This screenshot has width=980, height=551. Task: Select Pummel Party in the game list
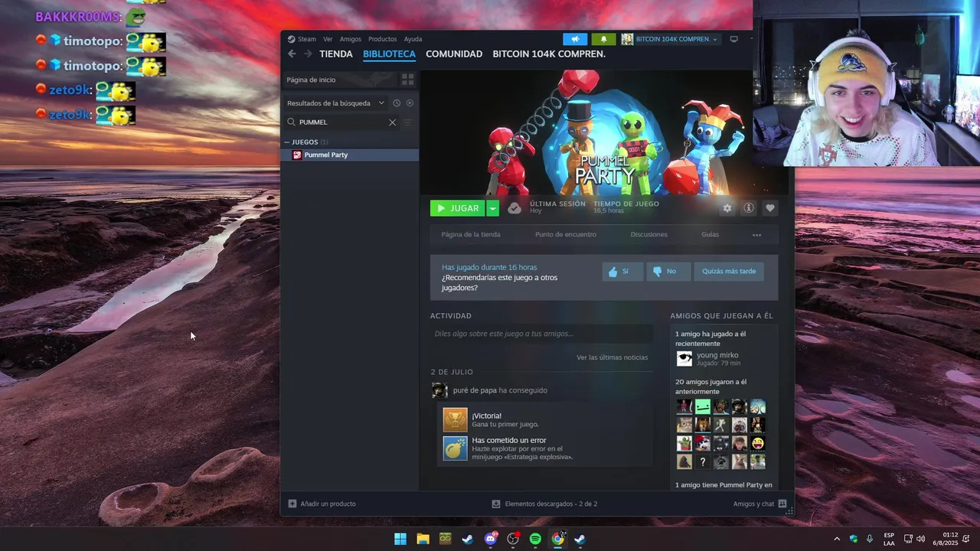(x=350, y=155)
